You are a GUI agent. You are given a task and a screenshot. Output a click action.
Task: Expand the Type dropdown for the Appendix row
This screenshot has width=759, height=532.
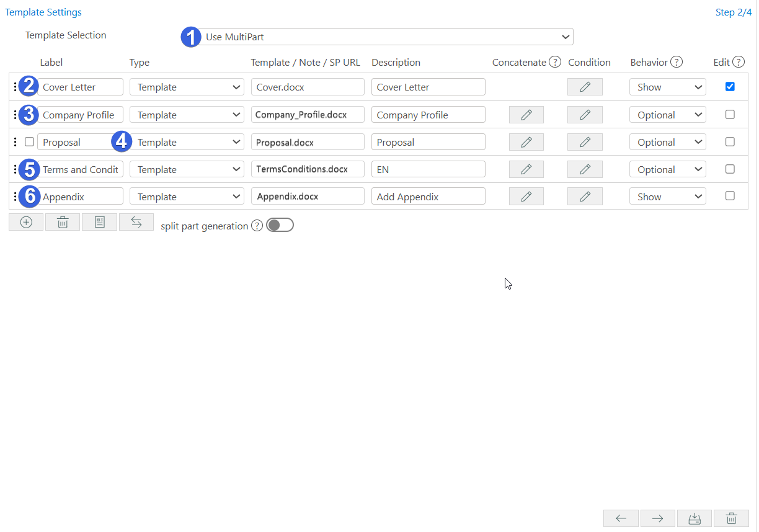point(187,197)
